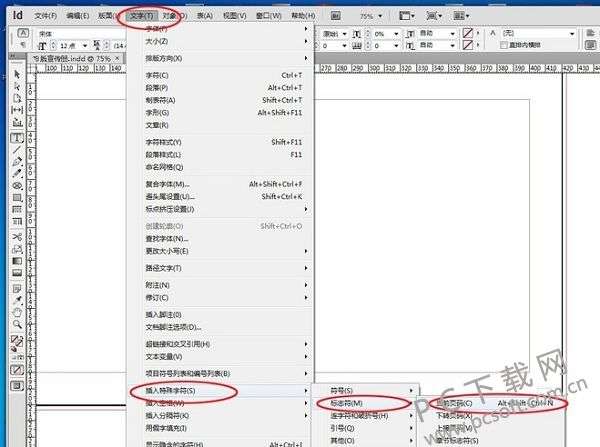Select the Direct Selection tool
Viewport: 600px width, 447px height.
[17, 86]
